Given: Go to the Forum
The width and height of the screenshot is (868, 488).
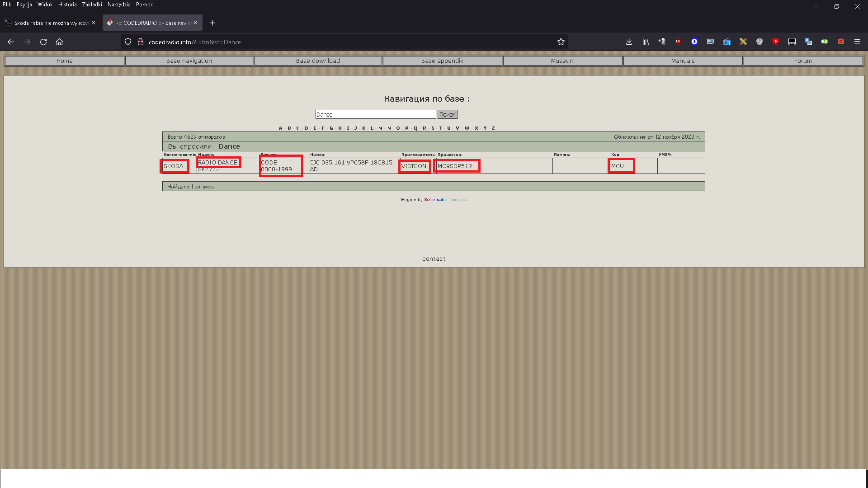Looking at the screenshot, I should (803, 61).
